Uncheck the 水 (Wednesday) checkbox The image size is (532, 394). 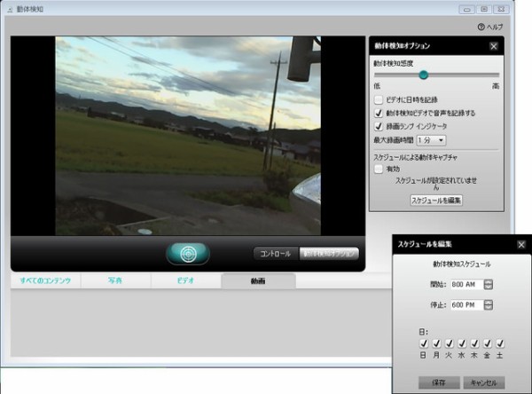coord(462,343)
